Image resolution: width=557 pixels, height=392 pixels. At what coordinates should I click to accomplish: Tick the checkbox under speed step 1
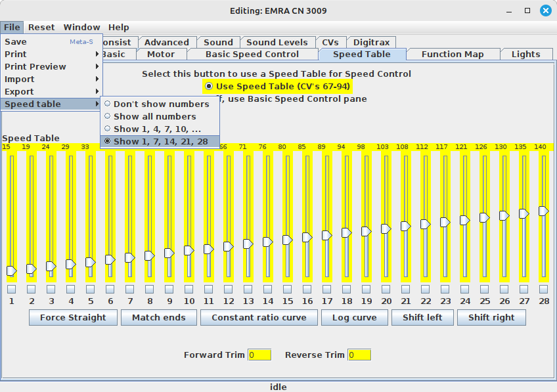[x=12, y=289]
